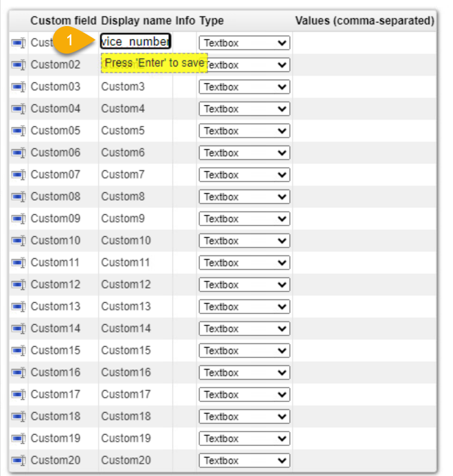The width and height of the screenshot is (453, 476).
Task: Open Type dropdown for Custom10
Action: (244, 240)
